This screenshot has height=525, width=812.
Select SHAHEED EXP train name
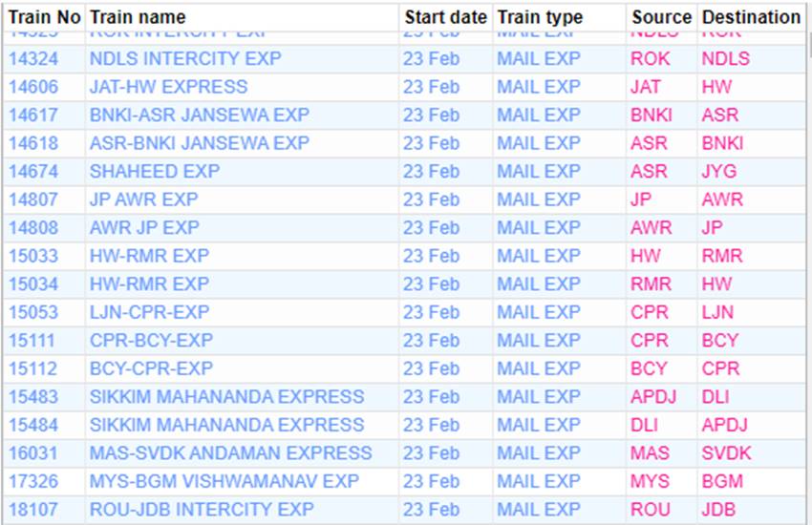pos(155,171)
